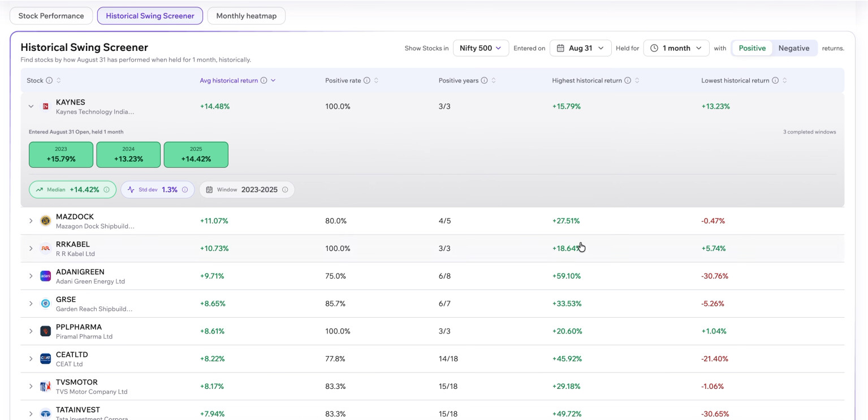Click info icon for Avg historical return
868x420 pixels.
264,80
